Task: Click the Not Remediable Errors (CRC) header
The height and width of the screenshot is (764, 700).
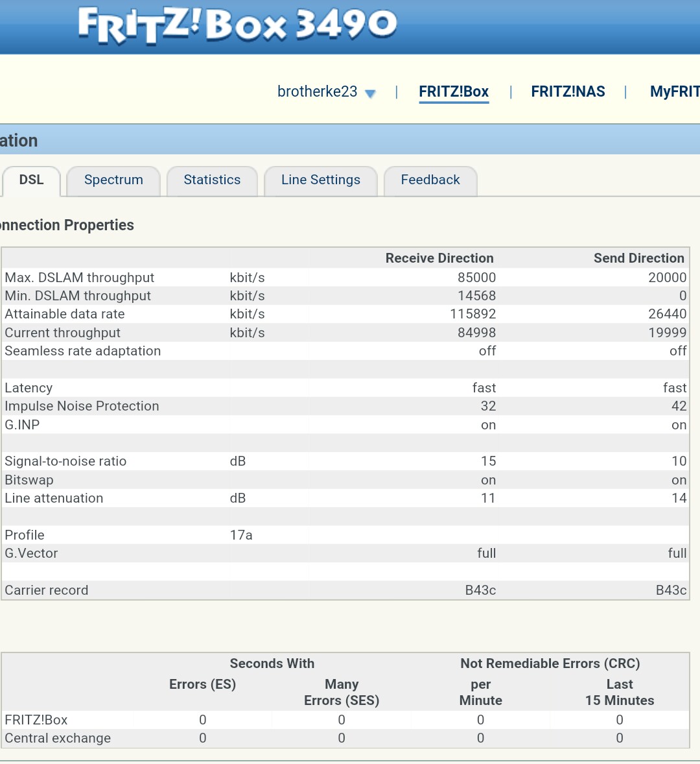Action: 550,663
